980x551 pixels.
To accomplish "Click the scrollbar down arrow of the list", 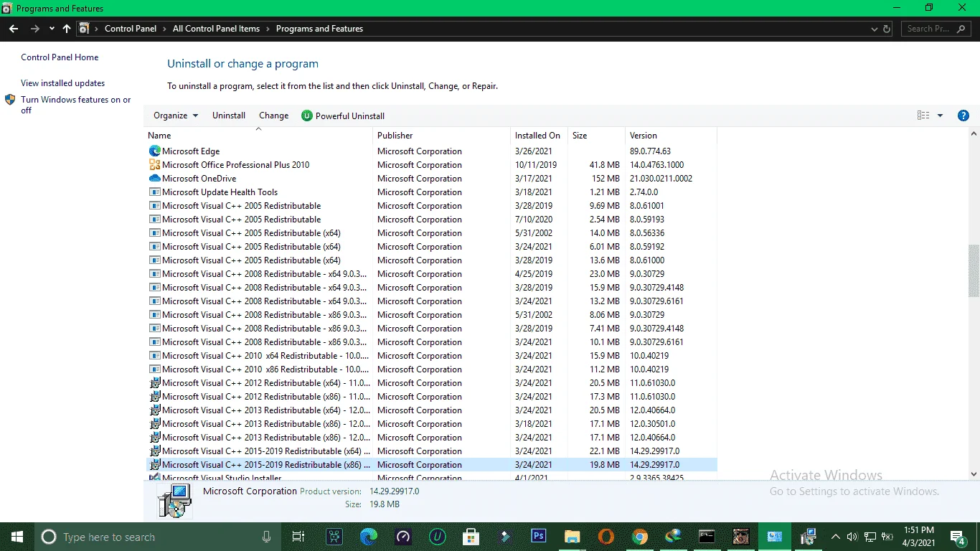I will [974, 474].
